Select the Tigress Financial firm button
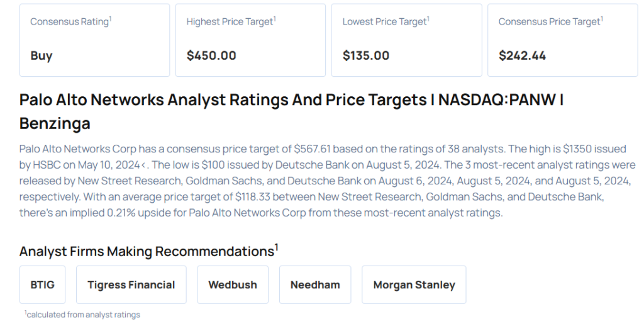This screenshot has width=644, height=321. point(131,284)
